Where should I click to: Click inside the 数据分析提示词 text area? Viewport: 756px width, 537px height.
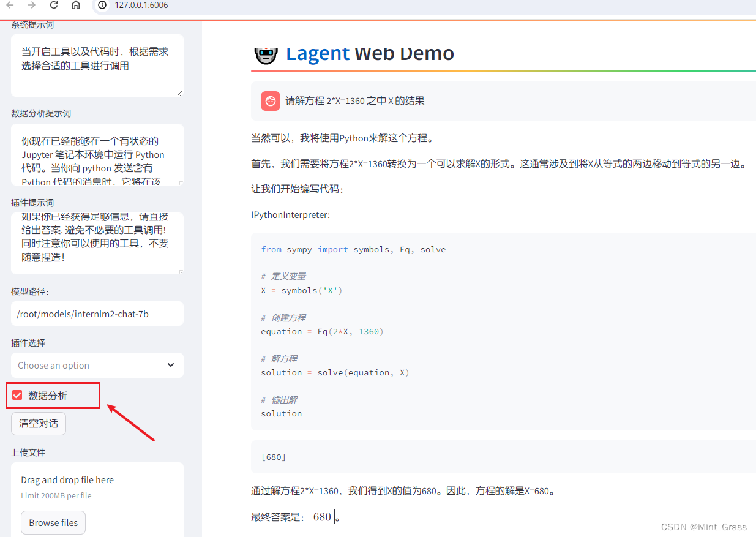(97, 153)
